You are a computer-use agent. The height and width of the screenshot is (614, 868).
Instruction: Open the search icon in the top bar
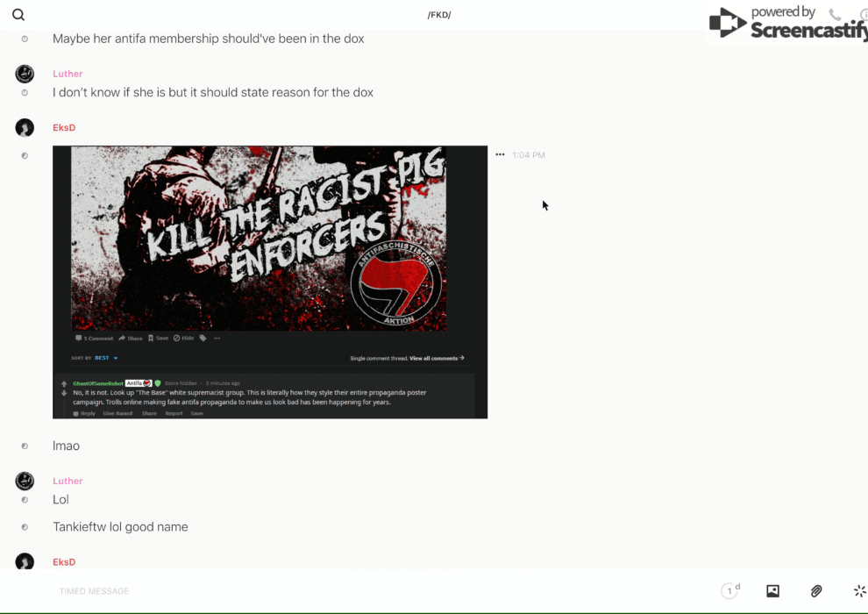18,15
